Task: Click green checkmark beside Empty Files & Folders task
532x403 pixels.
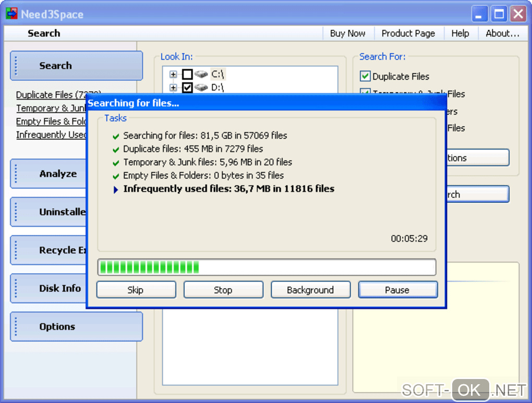Action: pos(116,176)
